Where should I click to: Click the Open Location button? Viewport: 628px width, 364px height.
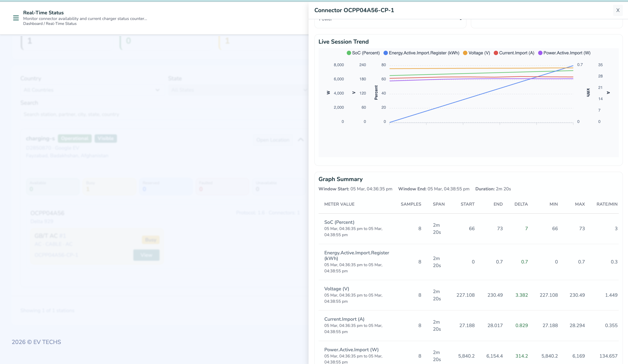(273, 140)
